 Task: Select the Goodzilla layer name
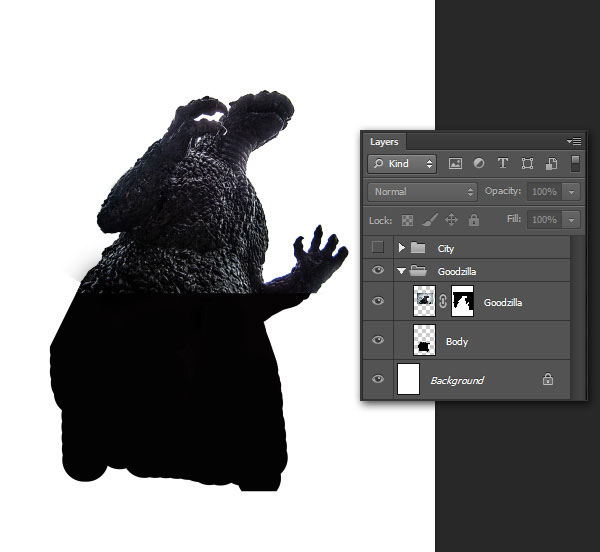[503, 303]
